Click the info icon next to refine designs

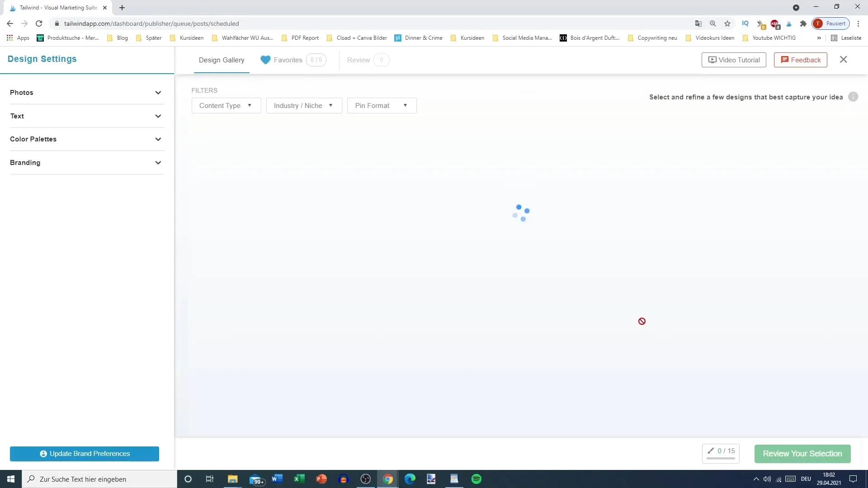point(854,97)
